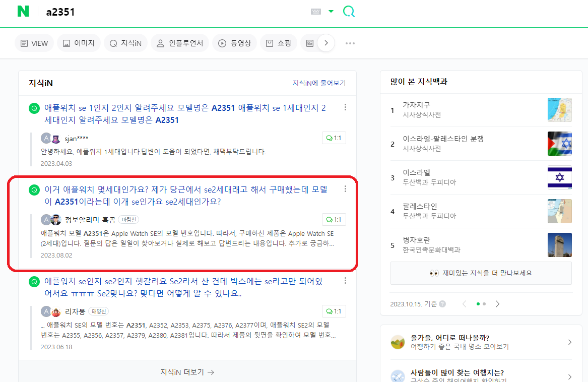The height and width of the screenshot is (382, 588).
Task: Click answerer name 리자몽
Action: (x=75, y=311)
